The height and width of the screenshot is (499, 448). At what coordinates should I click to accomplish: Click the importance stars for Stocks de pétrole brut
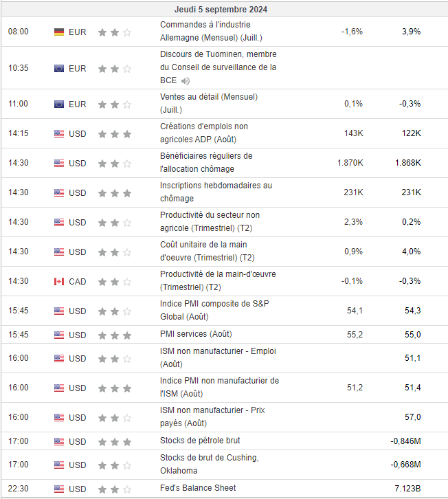pyautogui.click(x=114, y=441)
